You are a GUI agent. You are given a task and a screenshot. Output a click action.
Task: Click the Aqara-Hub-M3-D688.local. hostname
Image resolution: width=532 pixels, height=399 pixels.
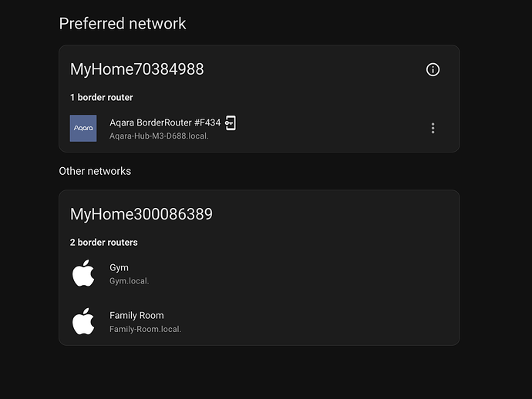[159, 136]
